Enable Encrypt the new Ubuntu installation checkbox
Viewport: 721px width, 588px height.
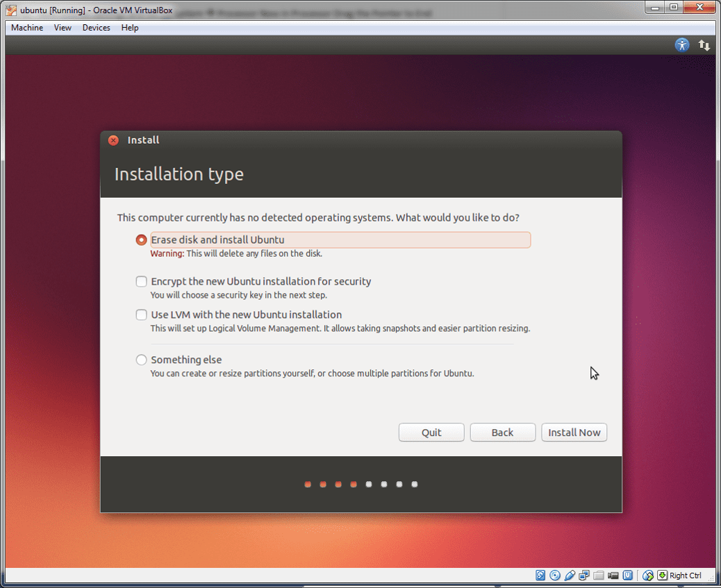[141, 281]
